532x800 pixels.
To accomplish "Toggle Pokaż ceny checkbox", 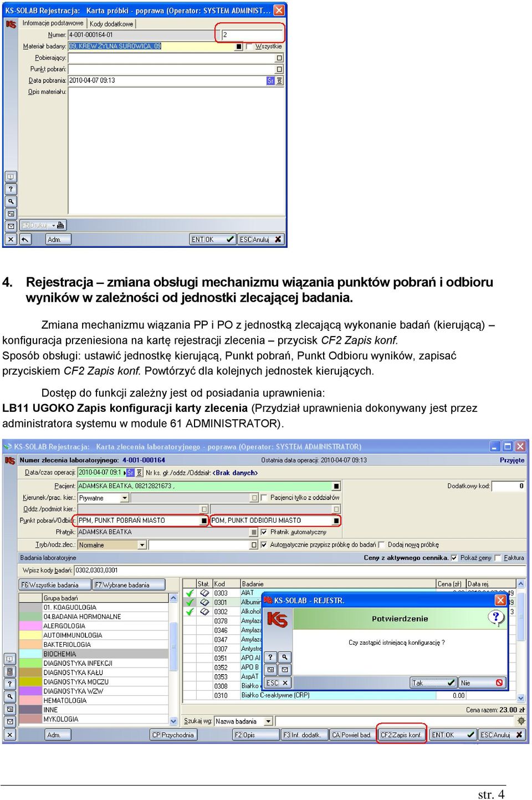I will pyautogui.click(x=454, y=558).
